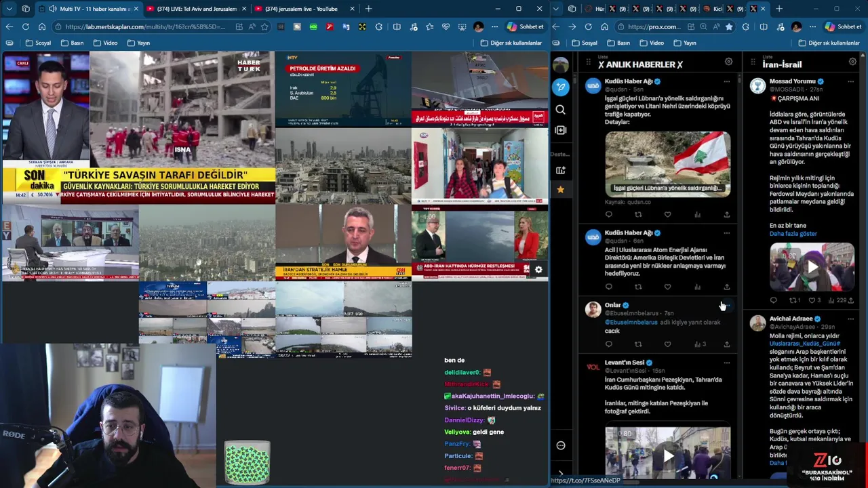Open ANLIK HABERLER column settings gear
This screenshot has height=488, width=868.
728,62
